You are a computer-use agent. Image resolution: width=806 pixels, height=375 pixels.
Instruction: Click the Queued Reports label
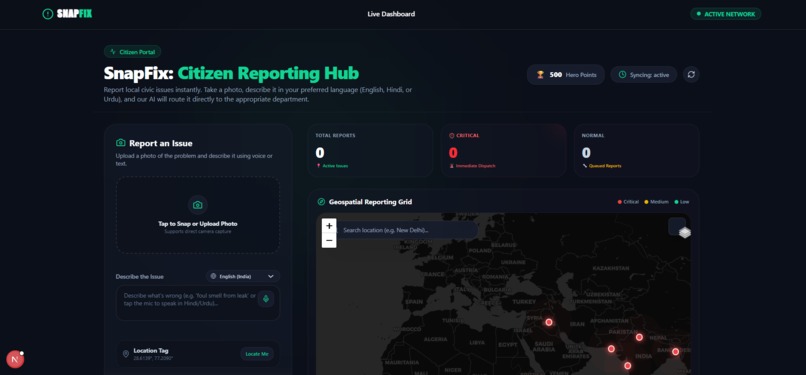click(x=605, y=166)
